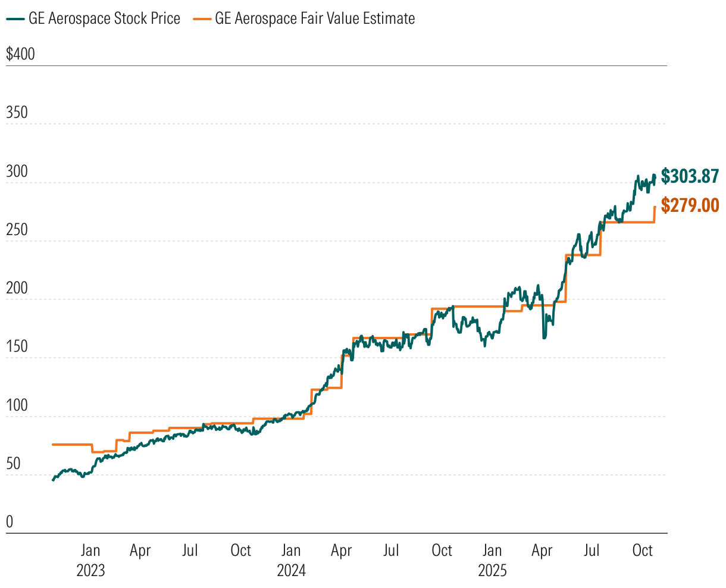
Task: Select the 100 y-axis tick label
Action: click(x=17, y=405)
